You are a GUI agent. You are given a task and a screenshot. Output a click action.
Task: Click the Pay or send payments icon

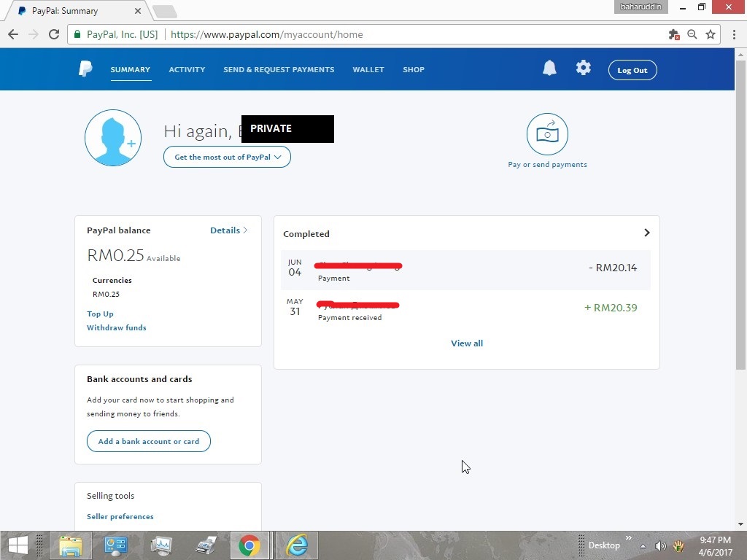(547, 134)
